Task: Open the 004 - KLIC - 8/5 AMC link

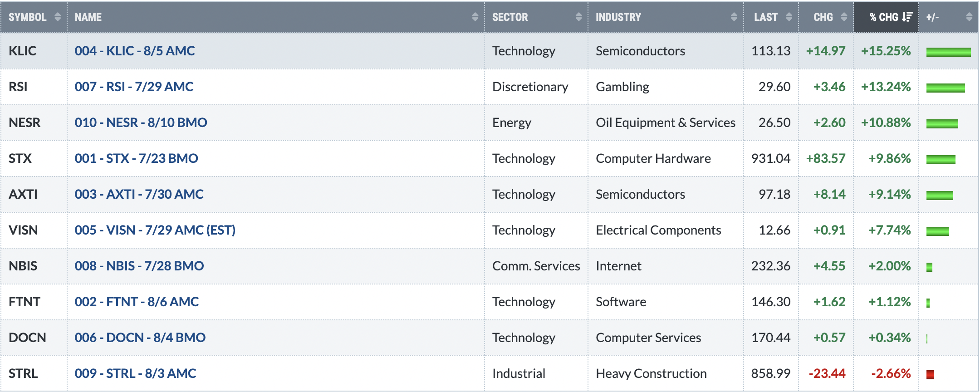Action: tap(135, 51)
